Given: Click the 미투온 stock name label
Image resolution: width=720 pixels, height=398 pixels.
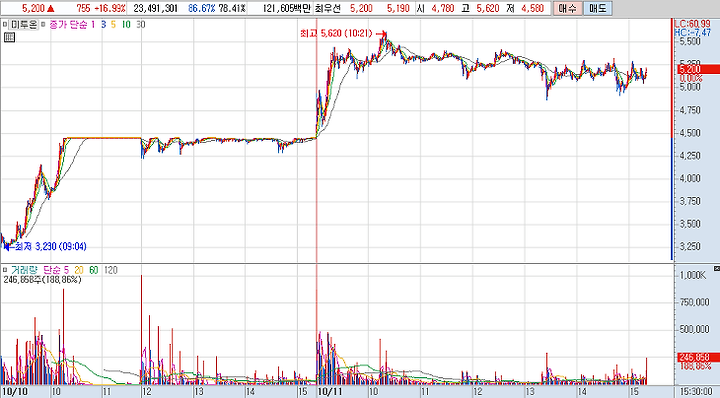Looking at the screenshot, I should (23, 25).
